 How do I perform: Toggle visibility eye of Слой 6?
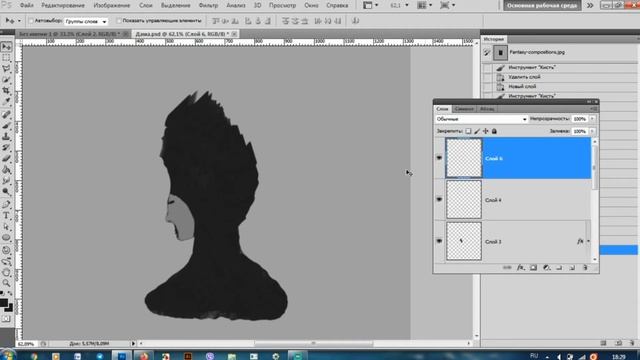pyautogui.click(x=439, y=158)
